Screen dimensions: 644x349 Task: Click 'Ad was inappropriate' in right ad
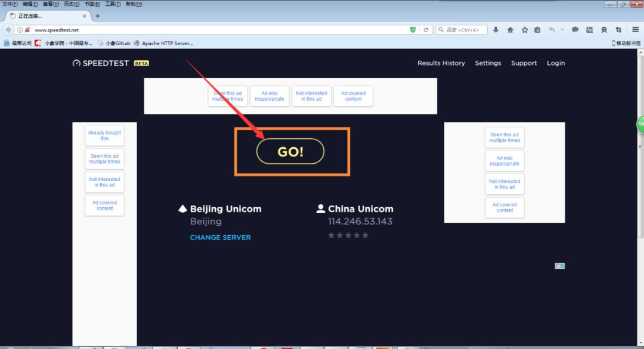[x=504, y=161]
